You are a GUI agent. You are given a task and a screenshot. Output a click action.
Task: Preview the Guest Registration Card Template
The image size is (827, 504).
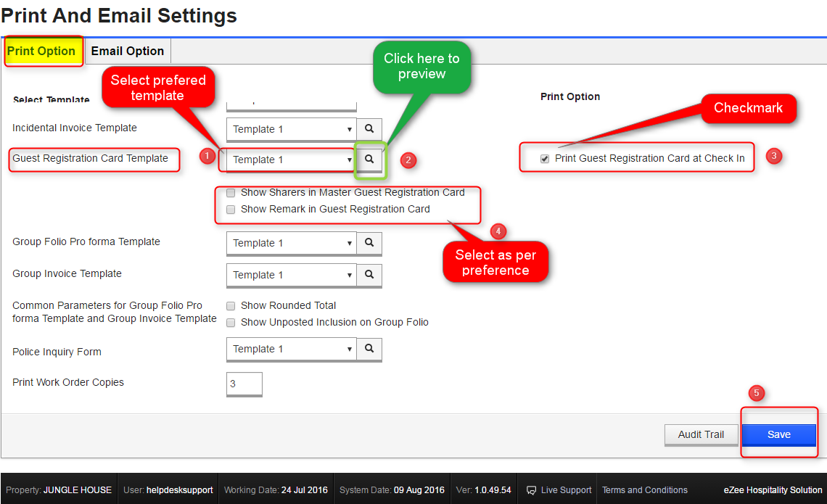click(369, 160)
